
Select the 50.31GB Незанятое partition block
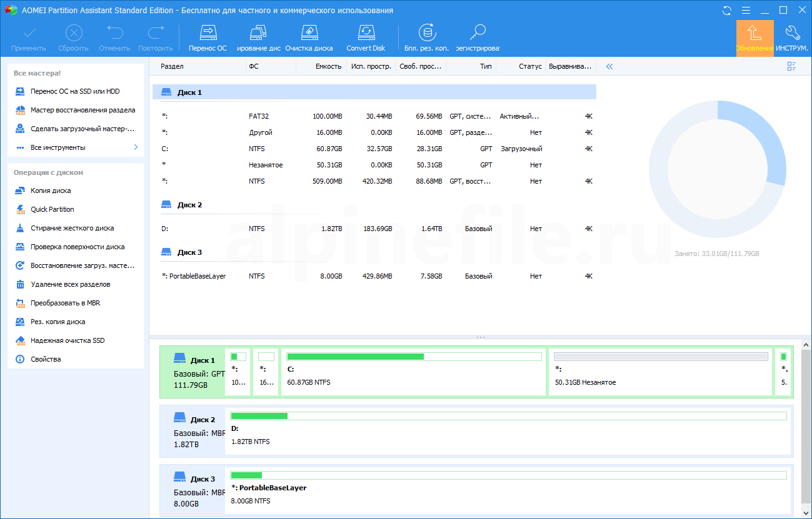(x=660, y=373)
